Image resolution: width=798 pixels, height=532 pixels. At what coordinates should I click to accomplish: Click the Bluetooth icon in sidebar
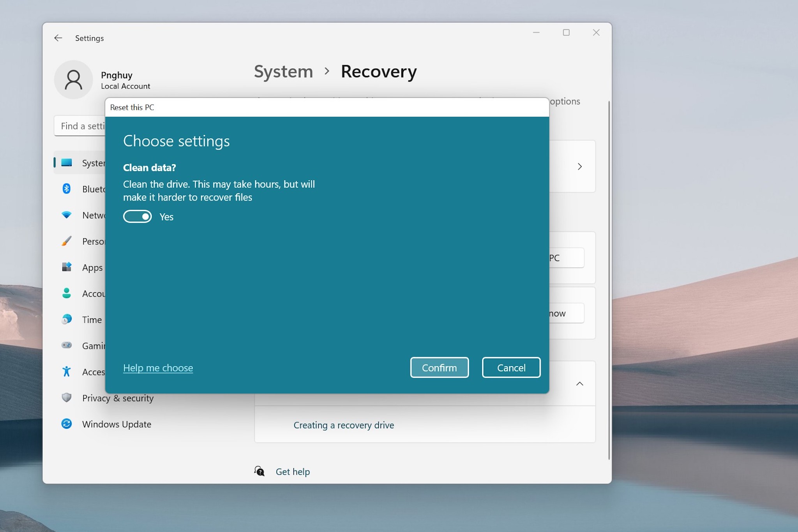point(67,189)
